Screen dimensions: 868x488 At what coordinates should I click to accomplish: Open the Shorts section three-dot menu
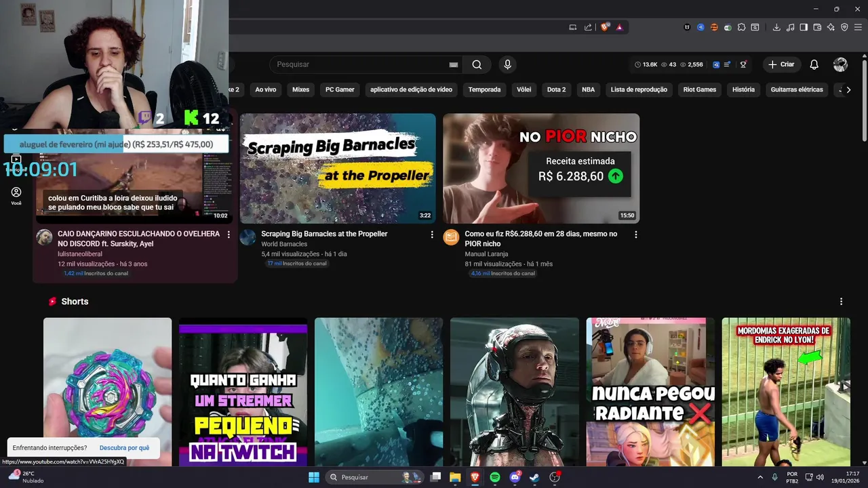841,302
